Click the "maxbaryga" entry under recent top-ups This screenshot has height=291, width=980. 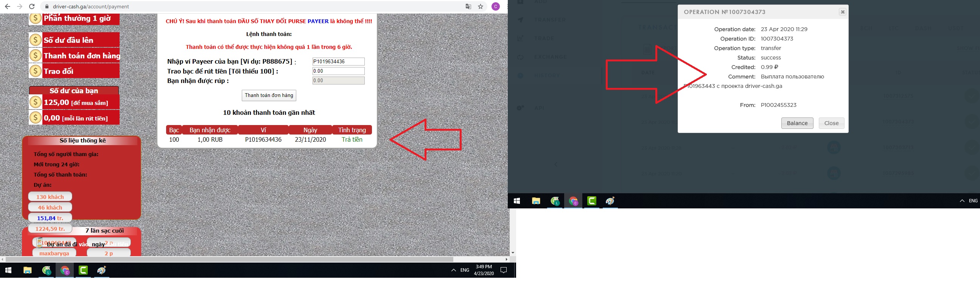[54, 253]
